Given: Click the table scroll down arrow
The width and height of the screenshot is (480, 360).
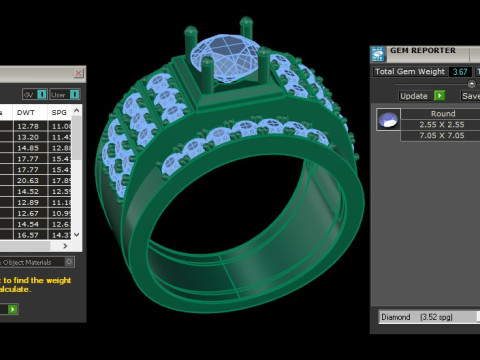Looking at the screenshot, I should pos(77,235).
